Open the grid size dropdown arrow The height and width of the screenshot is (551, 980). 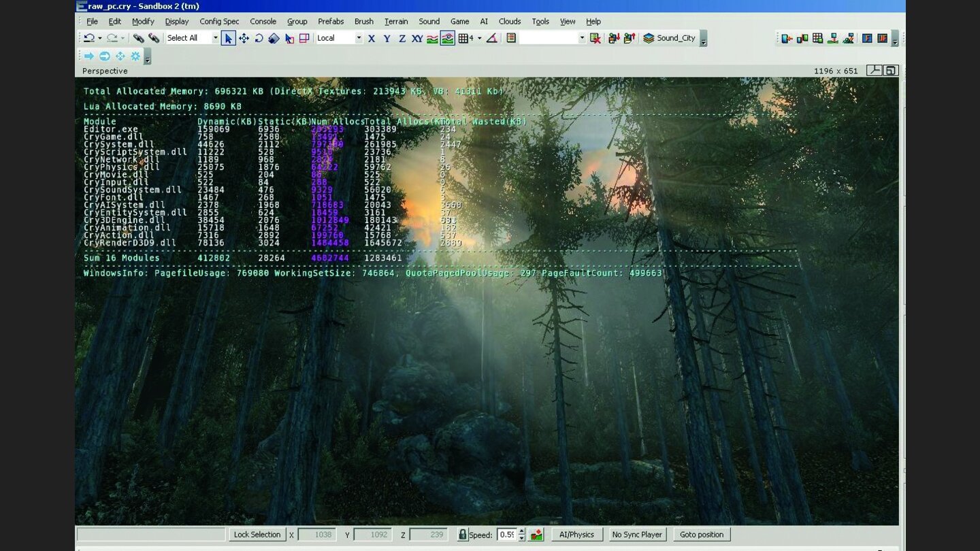(x=479, y=39)
